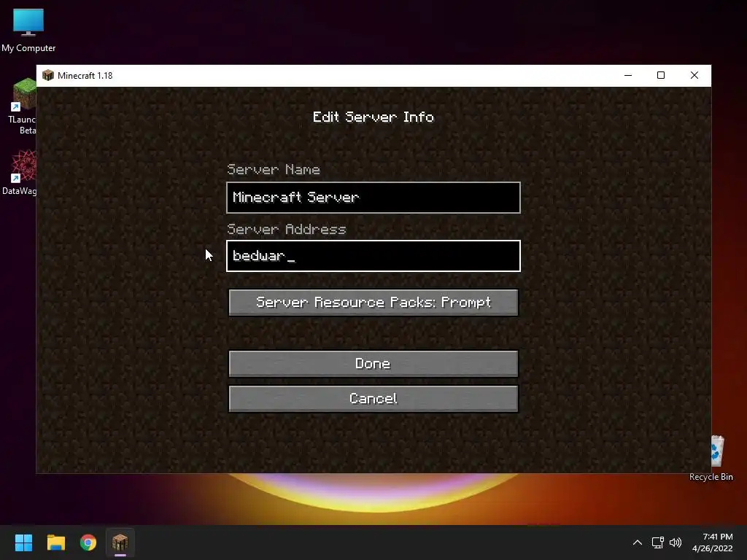Image resolution: width=747 pixels, height=560 pixels.
Task: Minimize the Minecraft 1.18 window
Action: coord(628,75)
